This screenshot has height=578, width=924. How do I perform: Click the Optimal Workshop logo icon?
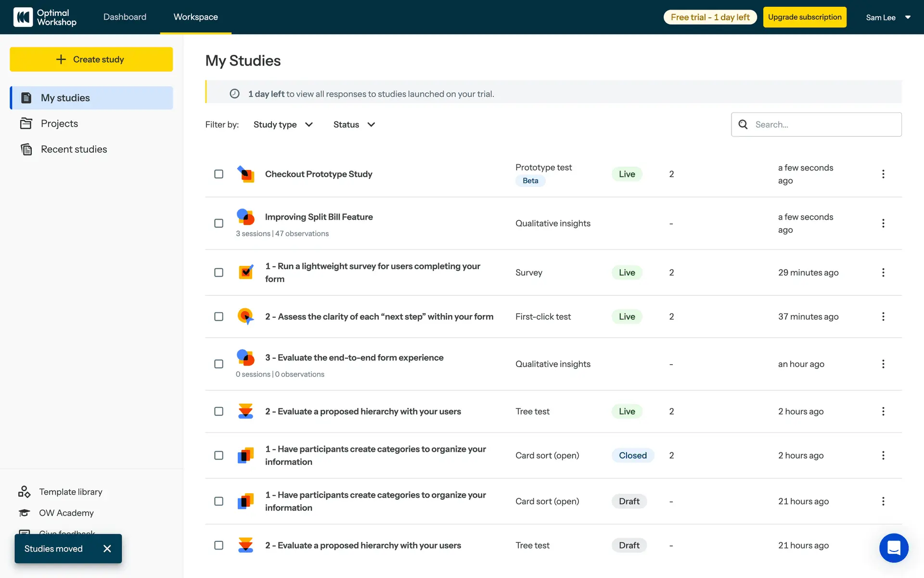(x=23, y=17)
